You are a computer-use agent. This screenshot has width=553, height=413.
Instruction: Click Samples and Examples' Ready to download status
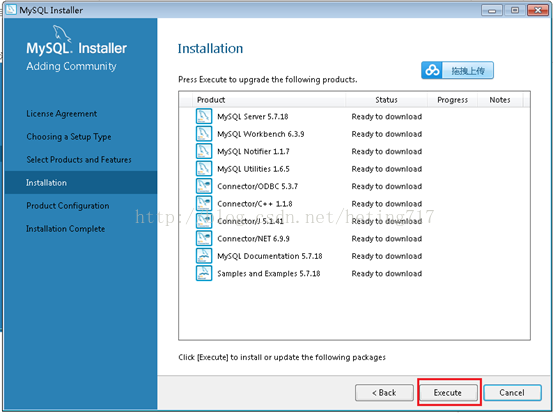point(387,274)
